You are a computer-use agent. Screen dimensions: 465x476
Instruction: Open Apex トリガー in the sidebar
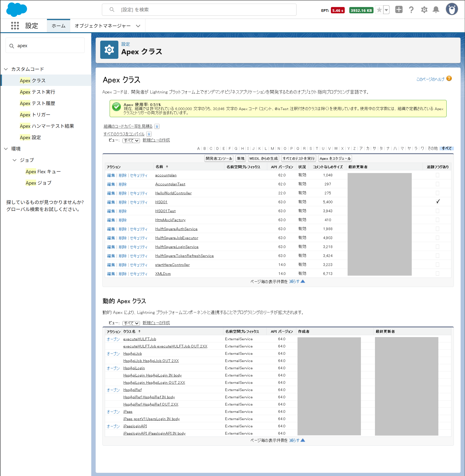[x=35, y=115]
